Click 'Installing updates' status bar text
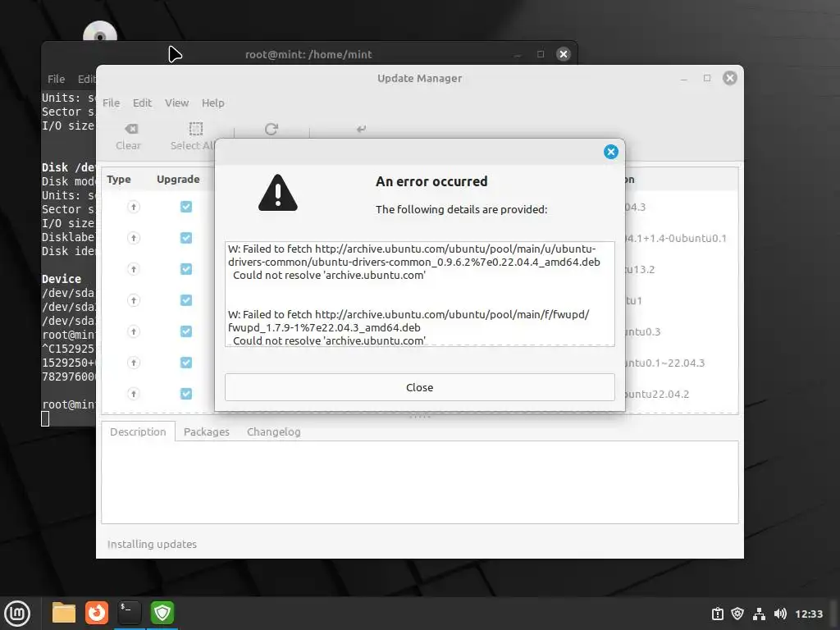This screenshot has width=840, height=630. pos(152,545)
